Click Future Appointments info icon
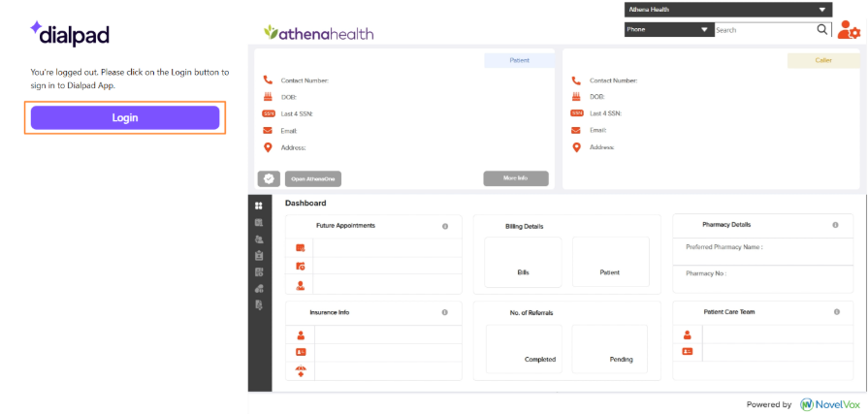Image resolution: width=868 pixels, height=414 pixels. point(445,226)
